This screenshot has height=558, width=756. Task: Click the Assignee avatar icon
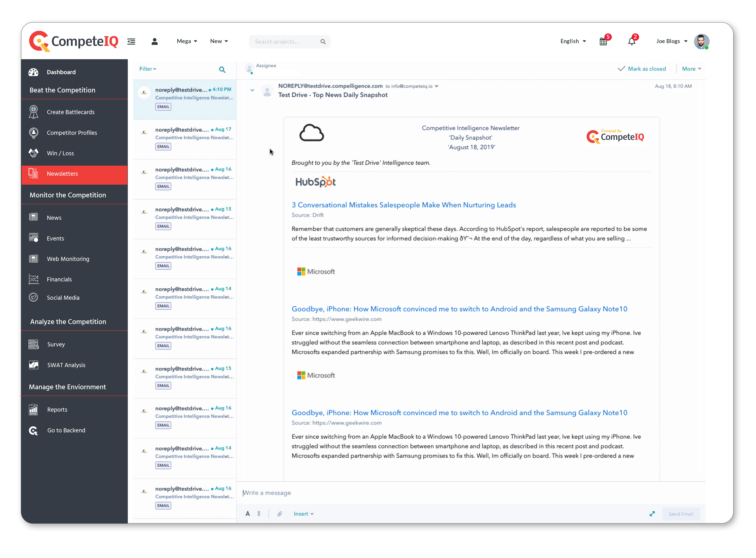pos(249,68)
